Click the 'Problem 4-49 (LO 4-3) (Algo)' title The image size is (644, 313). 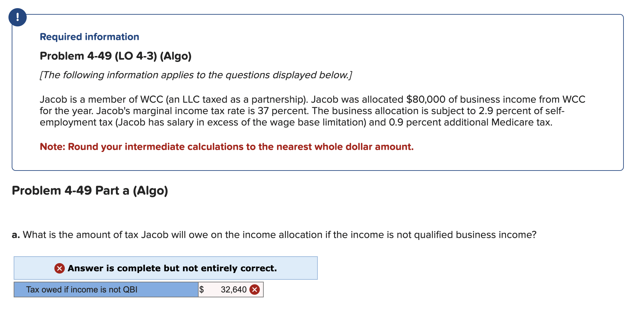click(116, 56)
